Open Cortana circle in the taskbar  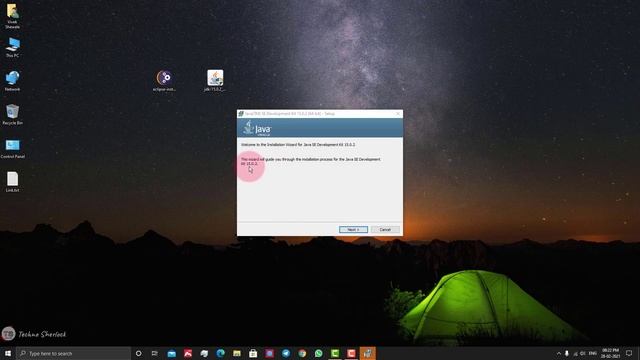(x=138, y=353)
